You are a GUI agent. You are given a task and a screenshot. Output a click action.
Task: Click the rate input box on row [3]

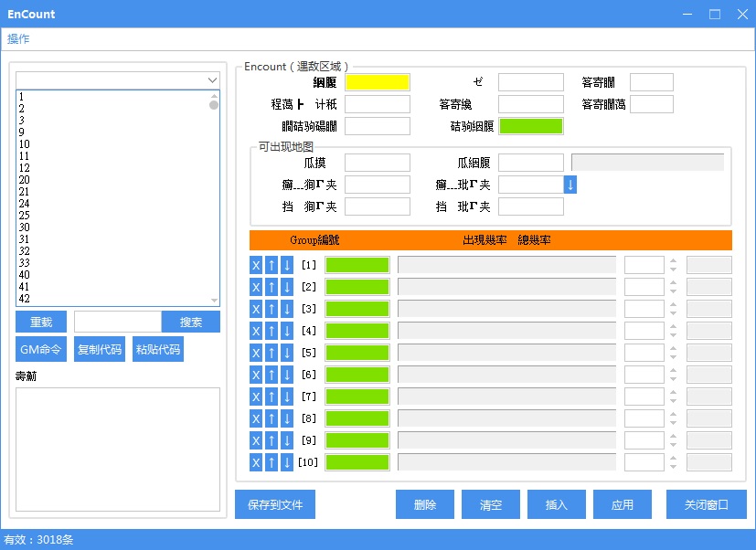coord(644,309)
